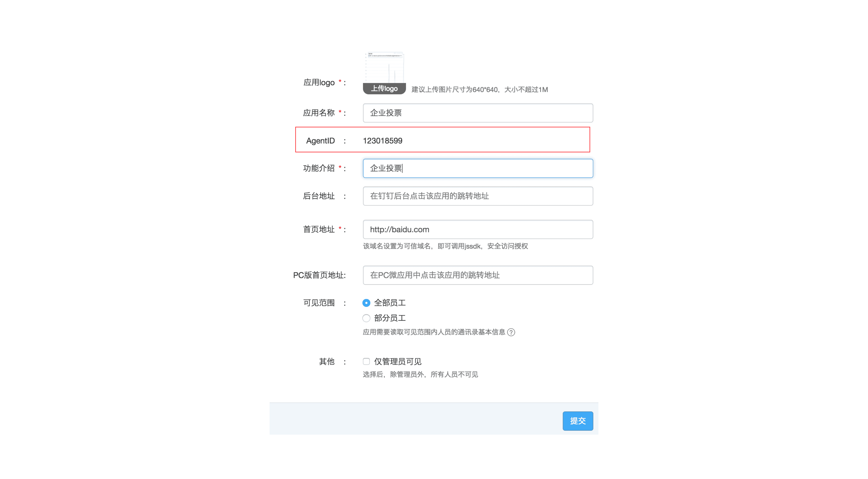
Task: Select the 部分员工 radio button
Action: click(x=366, y=318)
